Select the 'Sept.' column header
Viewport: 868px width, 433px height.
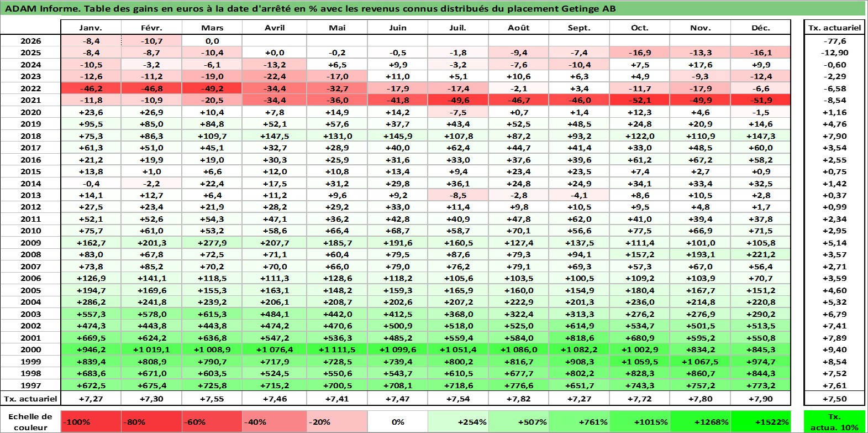click(579, 28)
